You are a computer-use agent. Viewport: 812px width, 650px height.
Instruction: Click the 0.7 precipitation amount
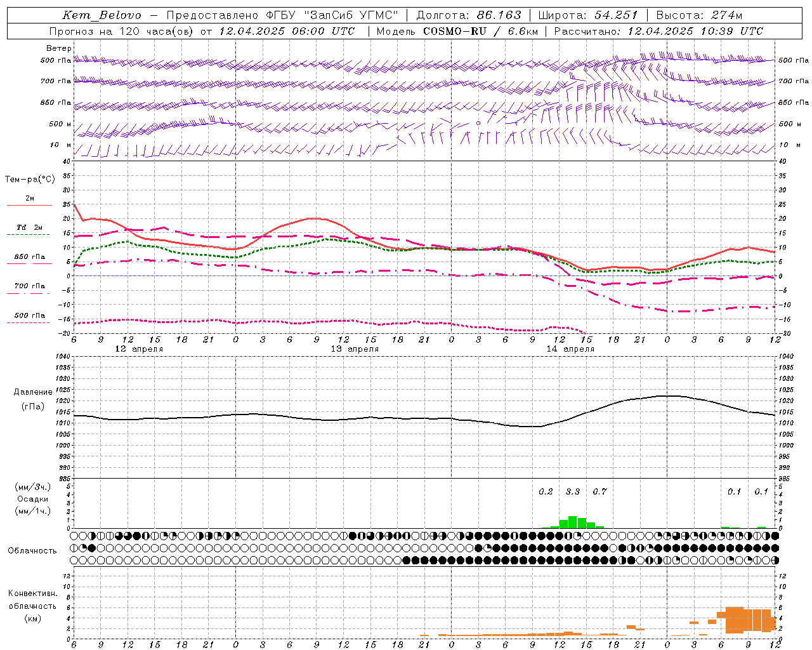click(599, 491)
